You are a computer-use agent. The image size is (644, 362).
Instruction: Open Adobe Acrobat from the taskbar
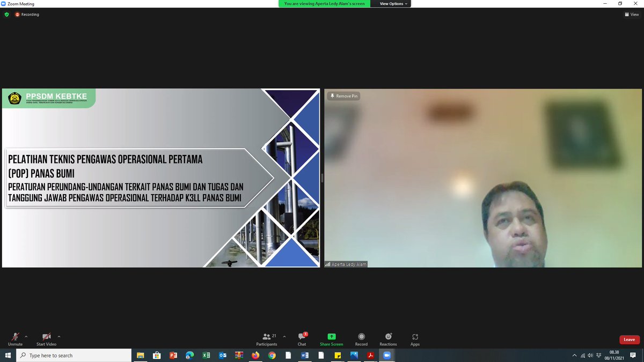click(x=370, y=356)
